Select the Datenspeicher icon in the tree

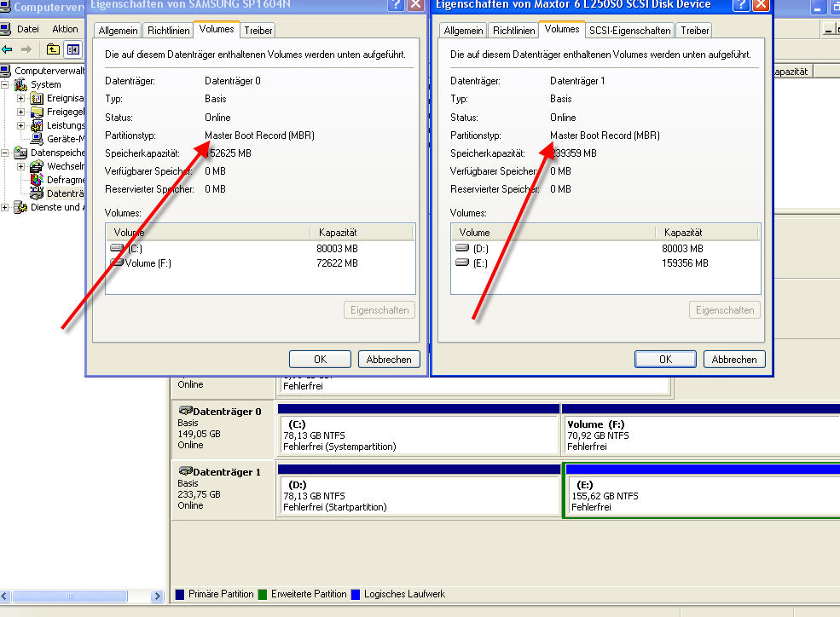(20, 153)
